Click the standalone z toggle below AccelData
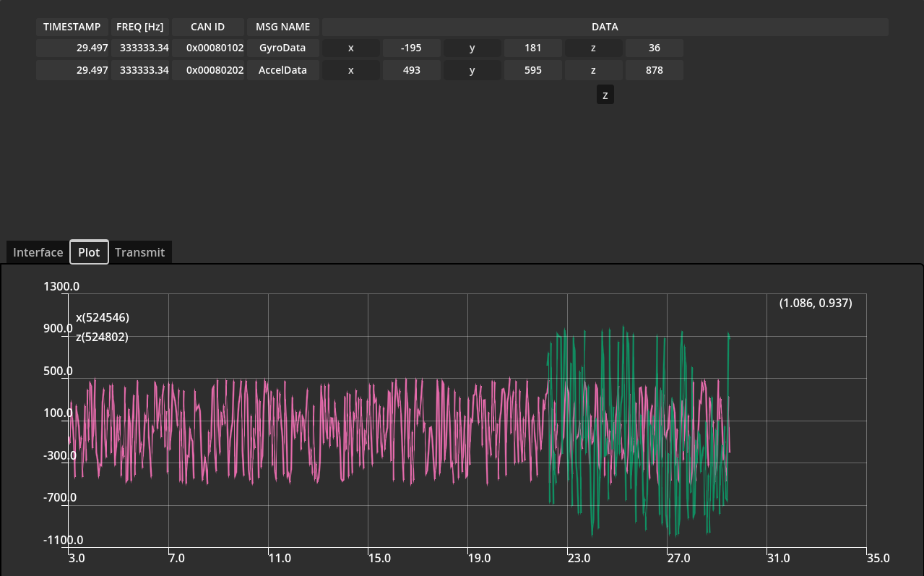924x576 pixels. (x=605, y=94)
